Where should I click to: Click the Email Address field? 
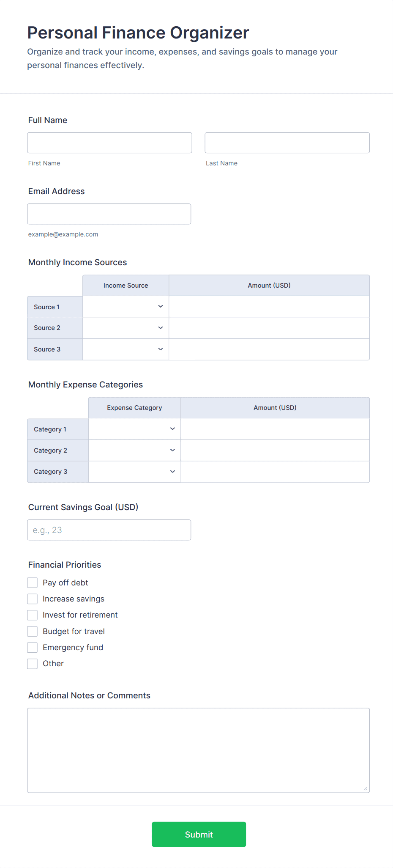point(109,214)
